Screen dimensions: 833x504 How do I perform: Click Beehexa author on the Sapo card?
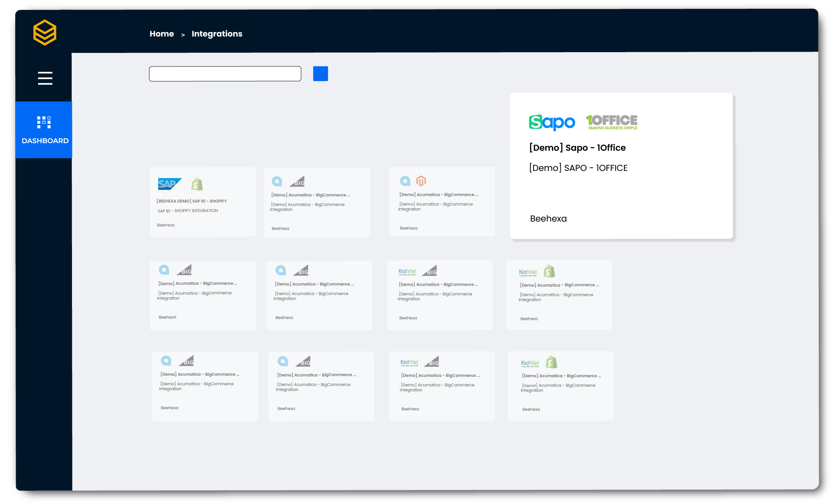tap(548, 219)
